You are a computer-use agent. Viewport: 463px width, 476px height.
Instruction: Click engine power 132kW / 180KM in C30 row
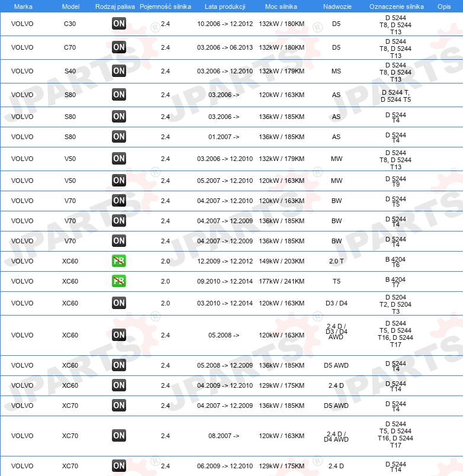(x=281, y=24)
